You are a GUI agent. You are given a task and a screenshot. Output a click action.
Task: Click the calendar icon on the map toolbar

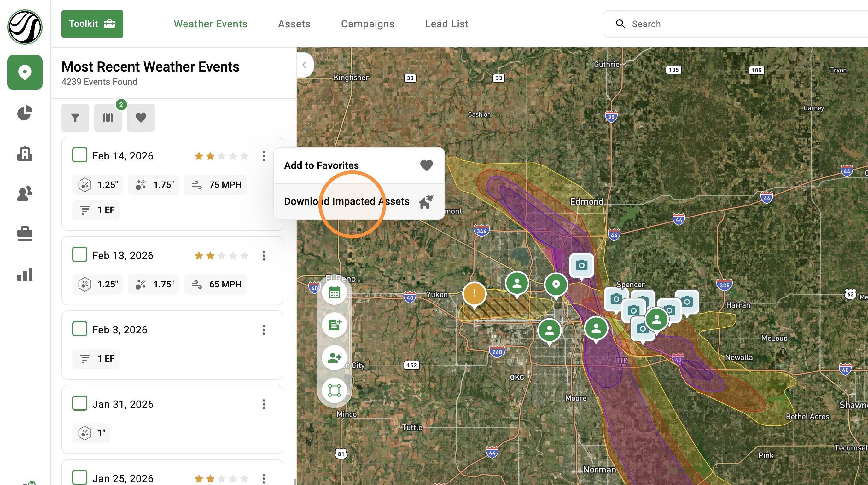[334, 292]
